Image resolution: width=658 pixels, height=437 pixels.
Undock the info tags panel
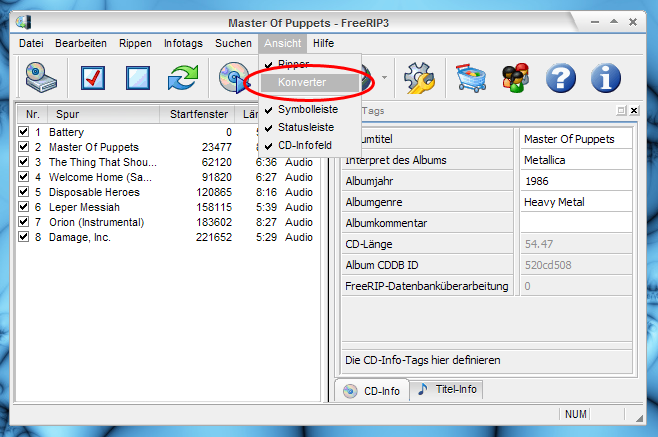621,110
